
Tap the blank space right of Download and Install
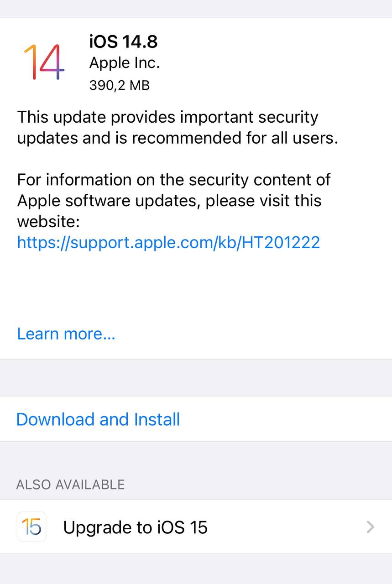(286, 419)
